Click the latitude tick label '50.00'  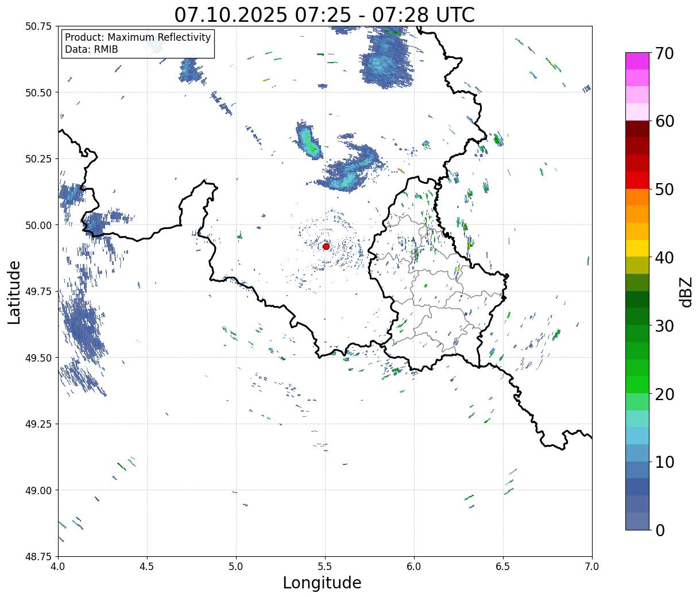[x=38, y=225]
